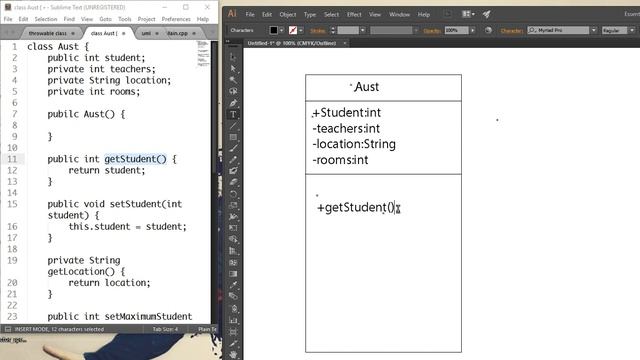
Task: Select the Gradient tool
Action: 233,273
